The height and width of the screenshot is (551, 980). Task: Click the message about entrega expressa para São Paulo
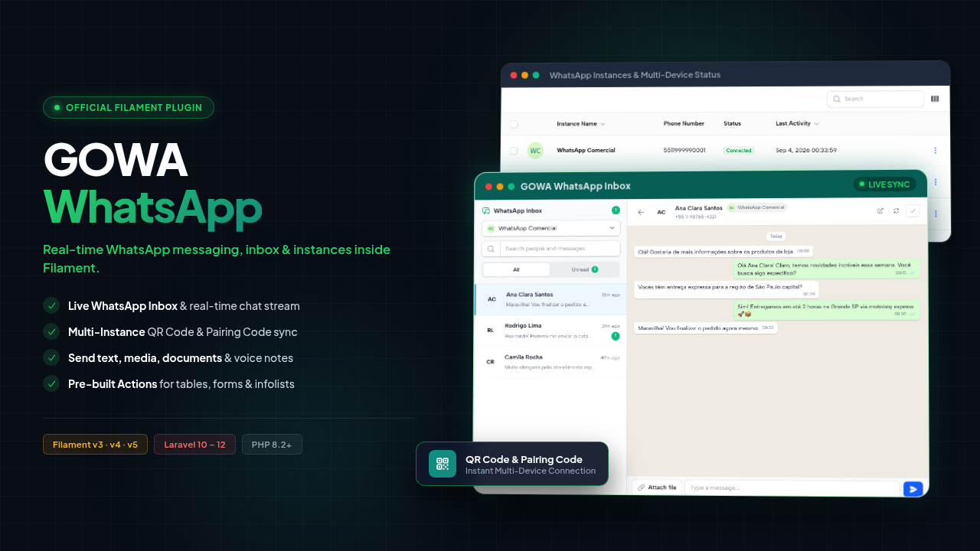[727, 289]
